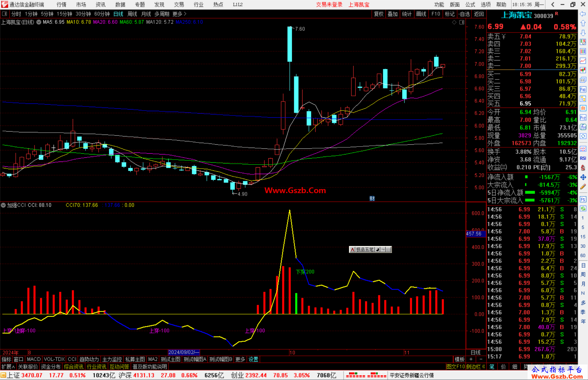Click the red dollar-sign sidebar icon

(x=583, y=168)
